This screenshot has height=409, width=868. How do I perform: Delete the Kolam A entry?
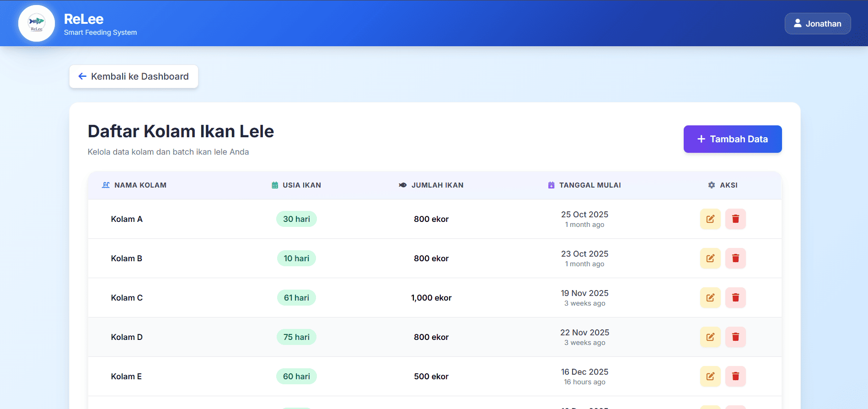[735, 219]
